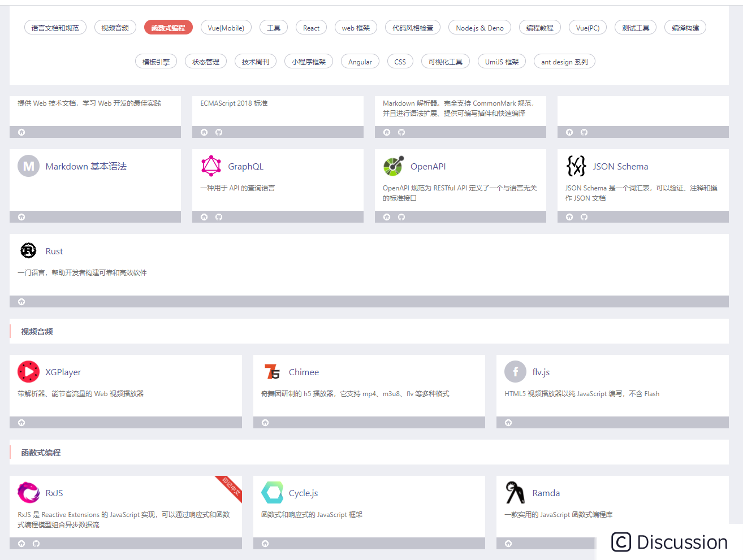
Task: Open RxJS card's home icon
Action: tap(21, 544)
